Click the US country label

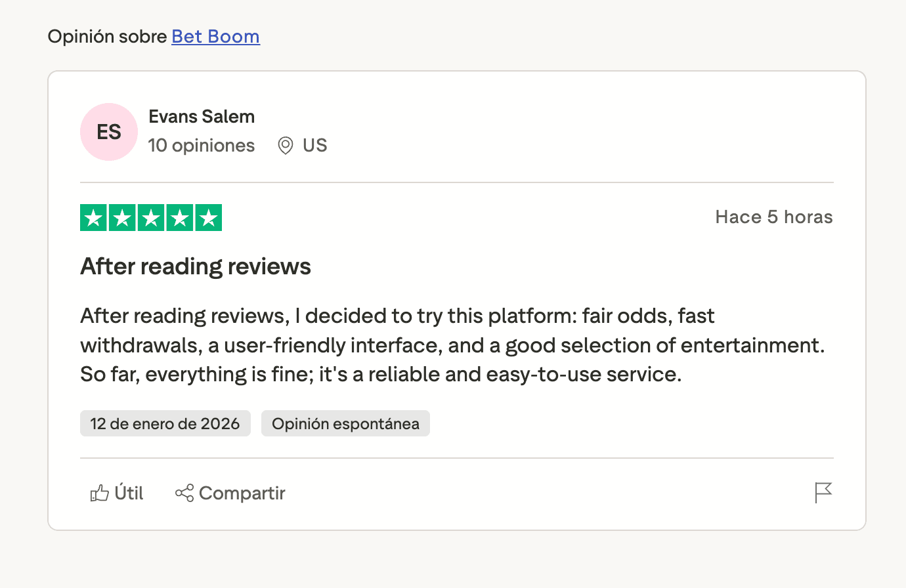tap(314, 145)
